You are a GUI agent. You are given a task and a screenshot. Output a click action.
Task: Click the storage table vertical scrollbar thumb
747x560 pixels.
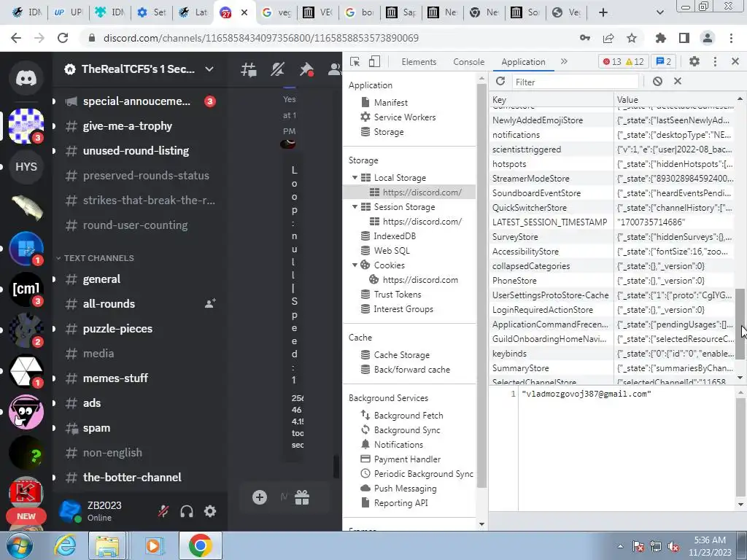740,324
